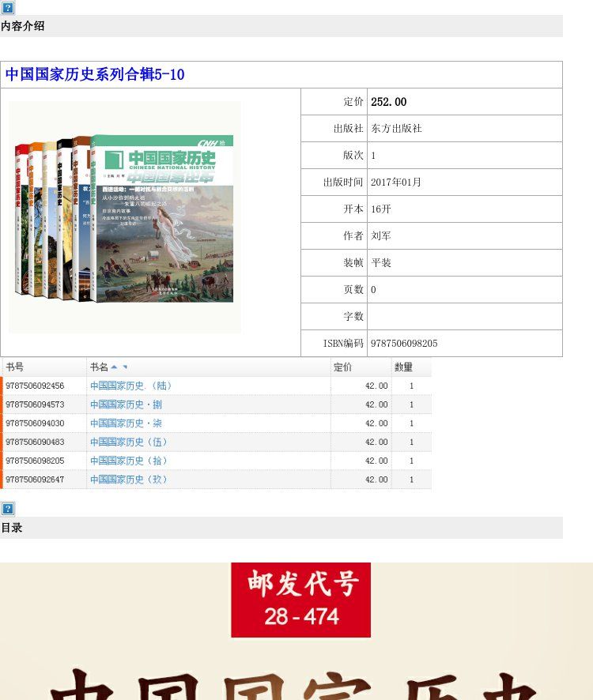Click the 定价 column header in the list
Viewport: 593px width, 700px height.
tap(343, 367)
